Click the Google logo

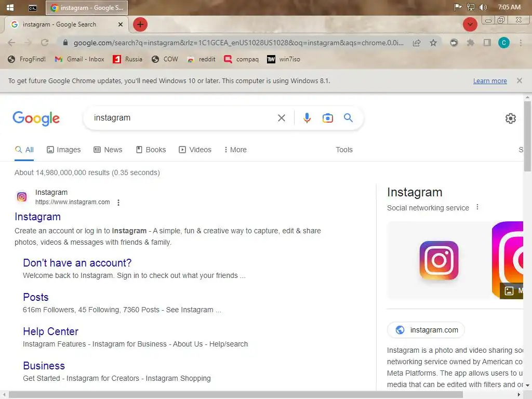tap(36, 118)
